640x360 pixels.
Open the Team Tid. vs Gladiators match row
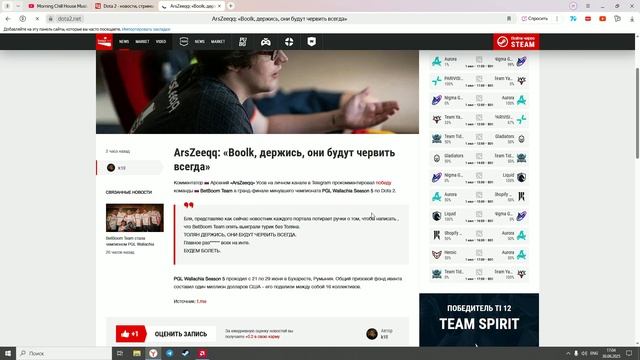pyautogui.click(x=479, y=139)
